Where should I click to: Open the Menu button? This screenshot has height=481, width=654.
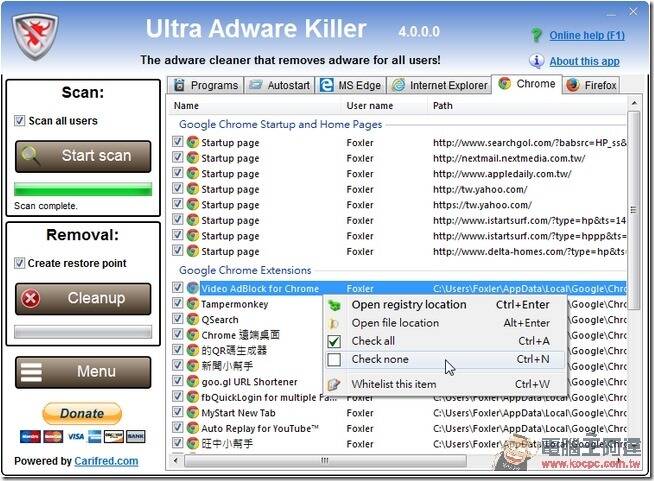[83, 372]
